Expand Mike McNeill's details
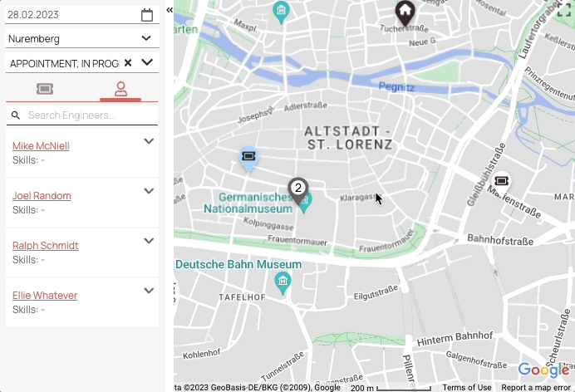 click(149, 141)
